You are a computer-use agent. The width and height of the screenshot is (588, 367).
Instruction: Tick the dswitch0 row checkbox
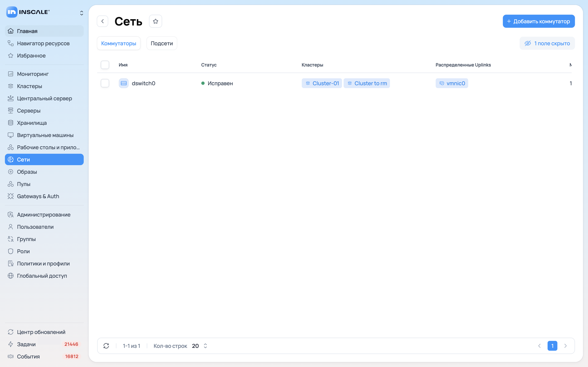[105, 83]
